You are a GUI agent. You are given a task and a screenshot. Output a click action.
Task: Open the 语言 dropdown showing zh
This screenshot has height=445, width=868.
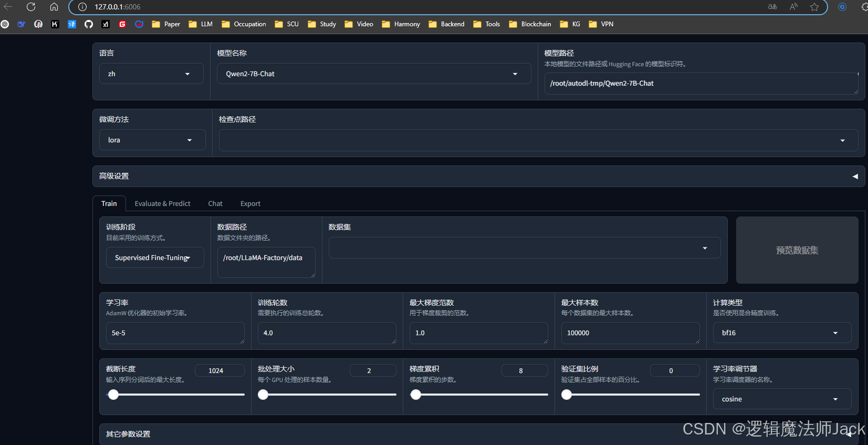151,74
